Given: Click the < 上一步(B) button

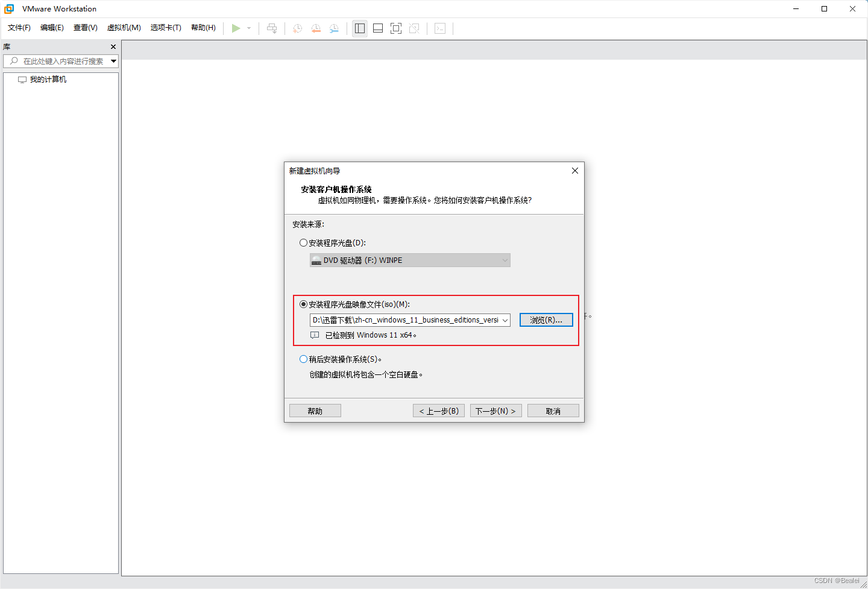Looking at the screenshot, I should coord(439,411).
